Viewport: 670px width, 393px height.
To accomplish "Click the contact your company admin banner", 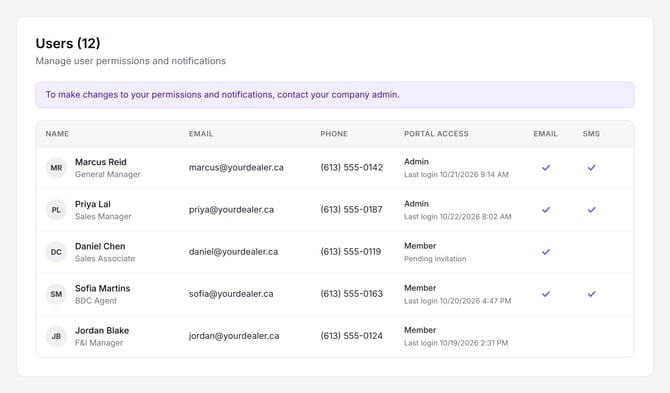I will (335, 95).
